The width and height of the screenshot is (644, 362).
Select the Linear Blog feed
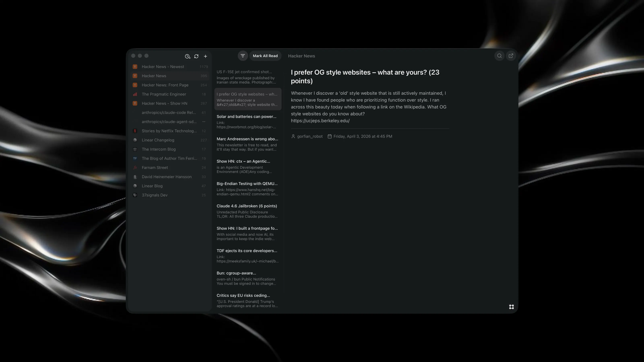[x=170, y=186]
